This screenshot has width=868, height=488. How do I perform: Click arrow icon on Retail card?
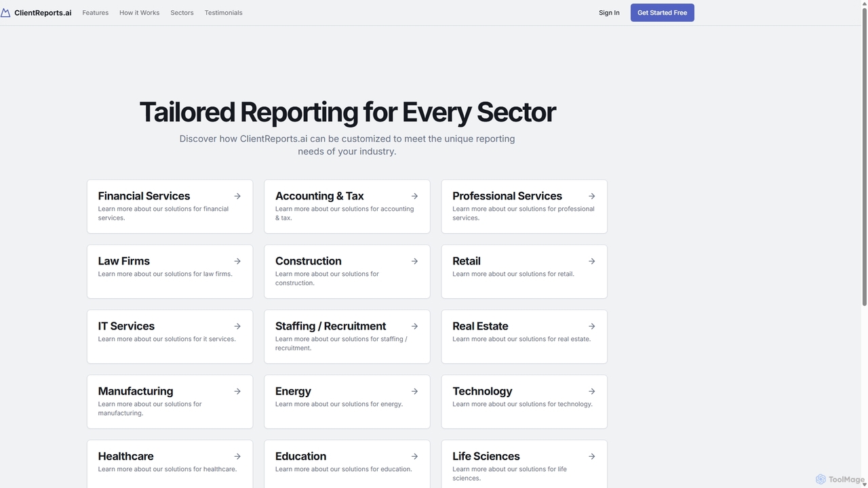point(591,261)
